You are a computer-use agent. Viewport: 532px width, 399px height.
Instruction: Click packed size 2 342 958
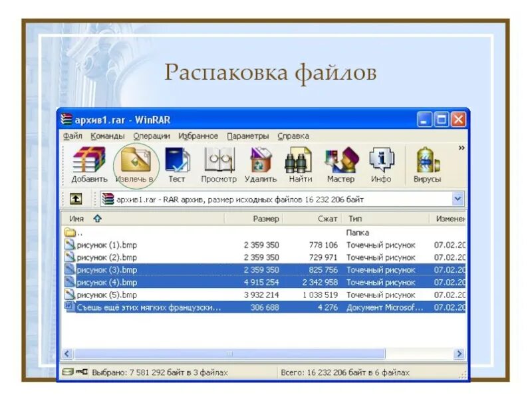(x=320, y=282)
